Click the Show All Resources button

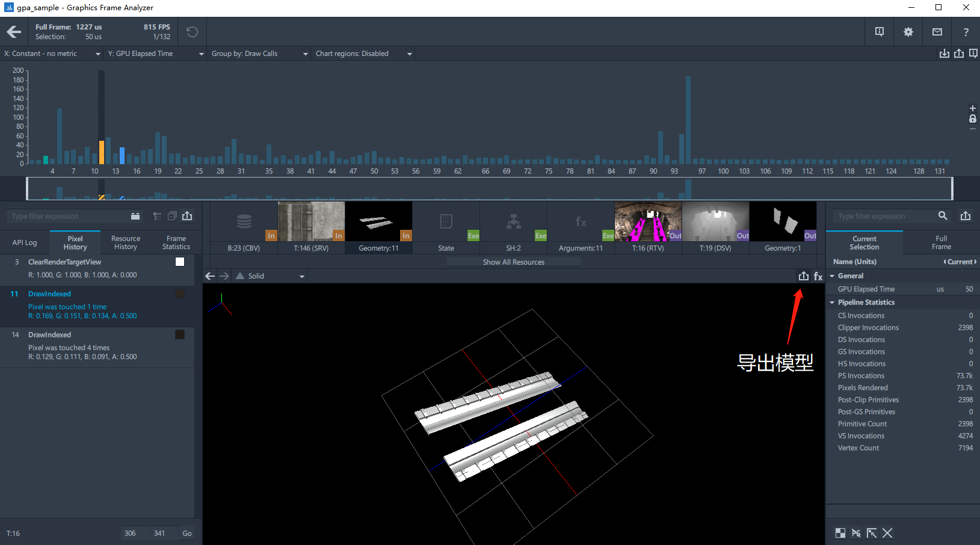pyautogui.click(x=514, y=262)
